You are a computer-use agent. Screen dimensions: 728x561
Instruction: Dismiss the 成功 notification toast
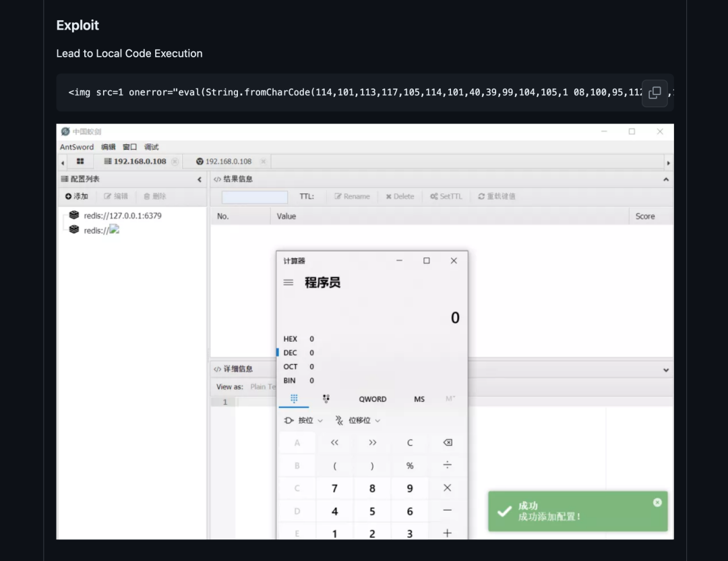(657, 502)
